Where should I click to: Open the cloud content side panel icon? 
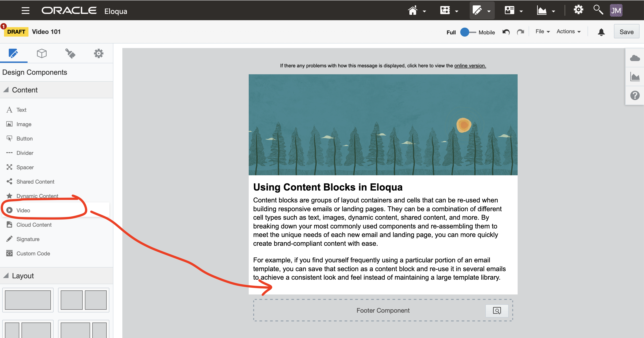coord(635,58)
